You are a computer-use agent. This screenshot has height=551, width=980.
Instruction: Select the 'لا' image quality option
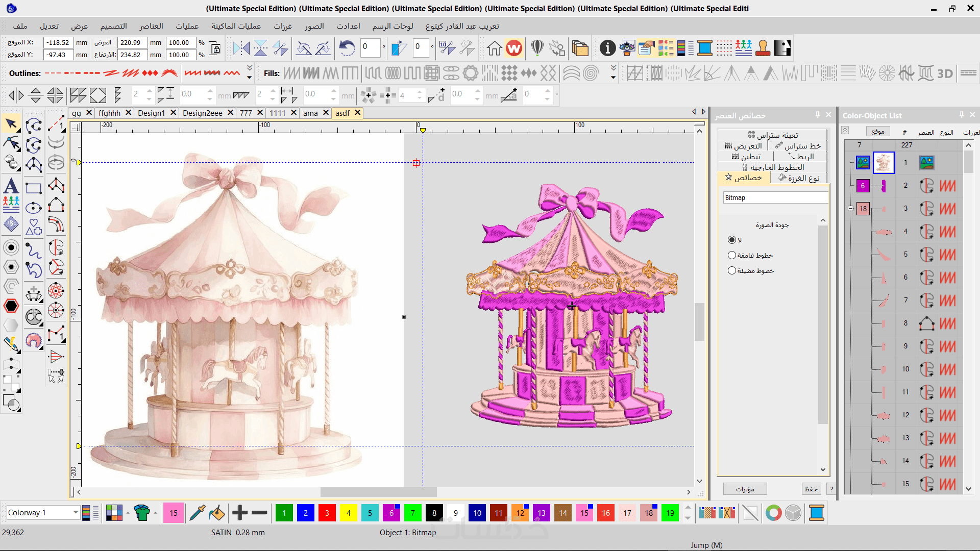pos(732,240)
